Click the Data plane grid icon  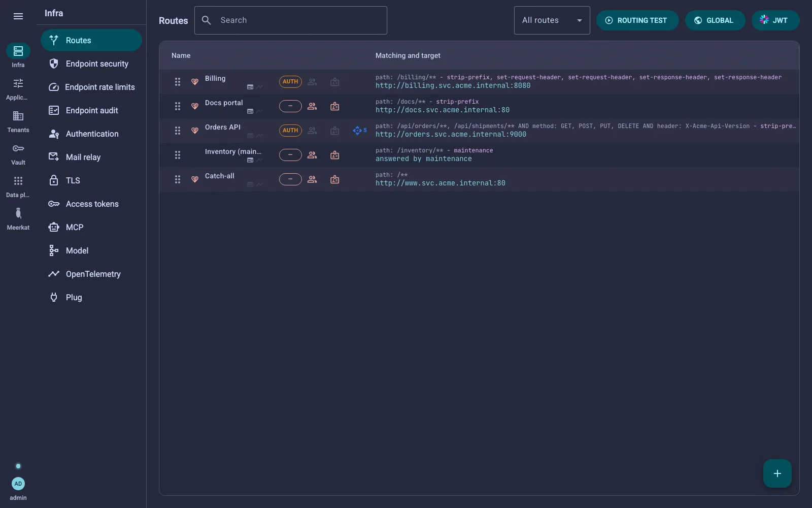(18, 181)
